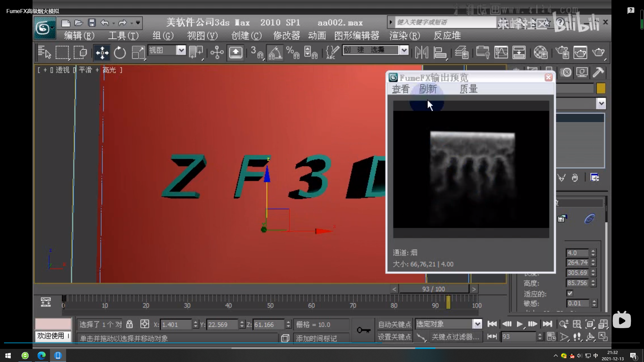
Task: Click the 93 / 100 time slider
Action: click(x=434, y=289)
